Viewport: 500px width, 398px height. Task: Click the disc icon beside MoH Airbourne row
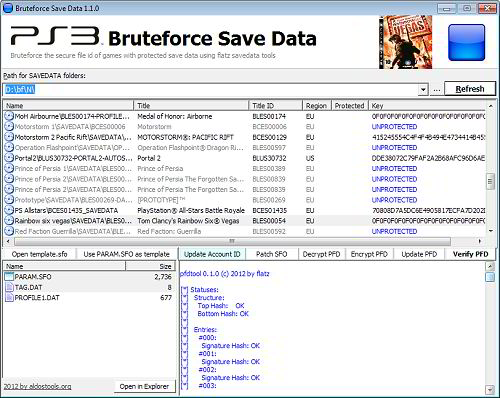tap(9, 116)
